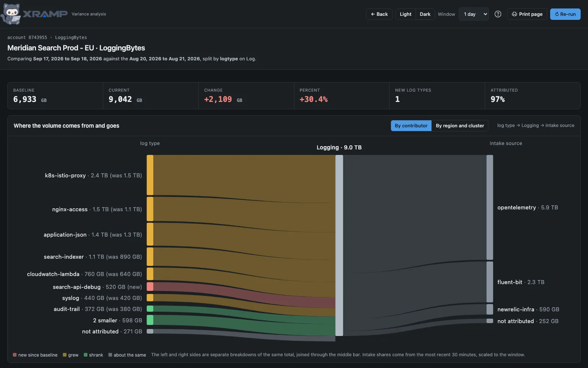Viewport: 588px width, 368px height.
Task: Switch to Dark theme
Action: (x=425, y=14)
